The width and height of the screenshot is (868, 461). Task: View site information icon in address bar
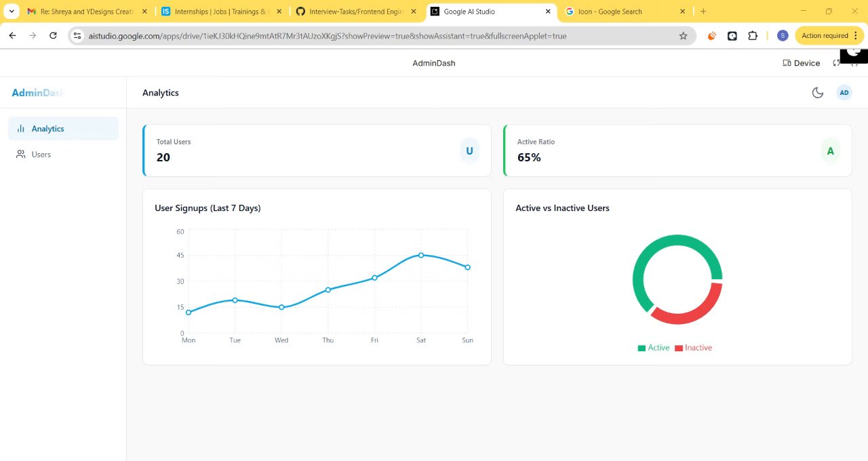77,36
